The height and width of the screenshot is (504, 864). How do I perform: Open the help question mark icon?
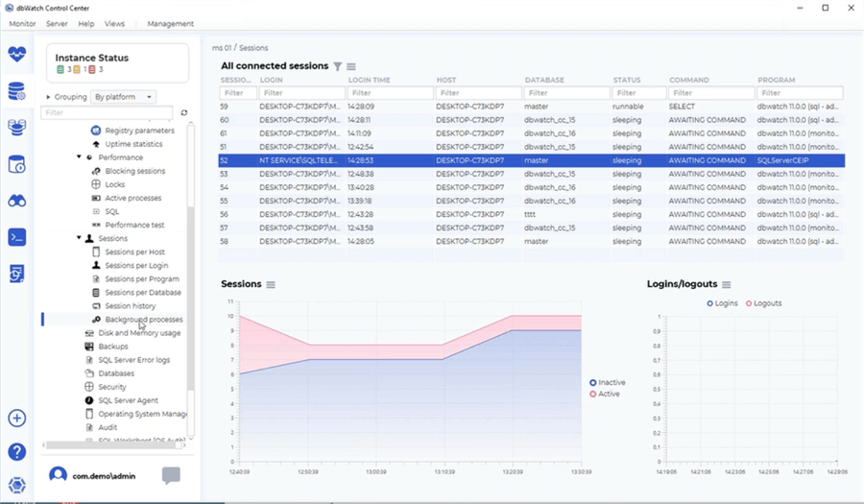pos(17,452)
